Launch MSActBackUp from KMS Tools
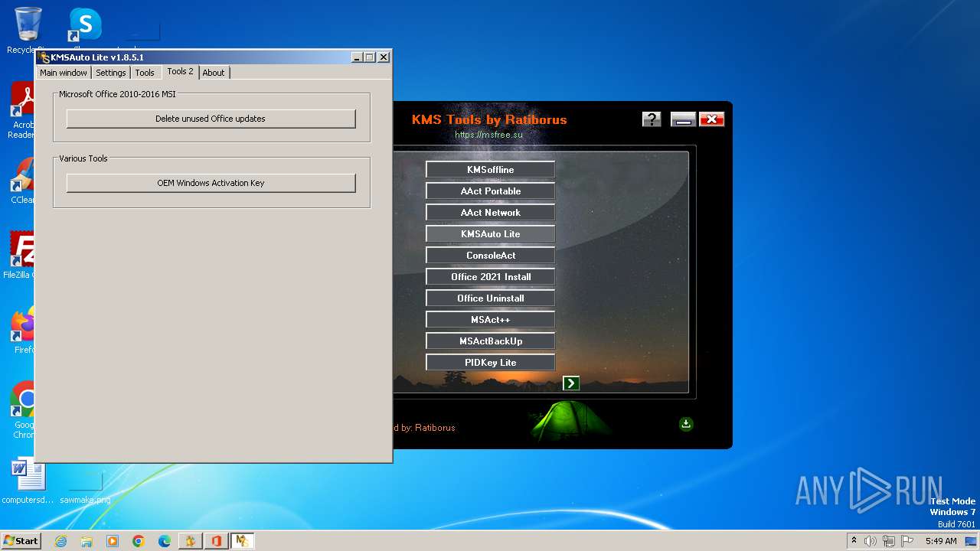980x551 pixels. tap(490, 341)
